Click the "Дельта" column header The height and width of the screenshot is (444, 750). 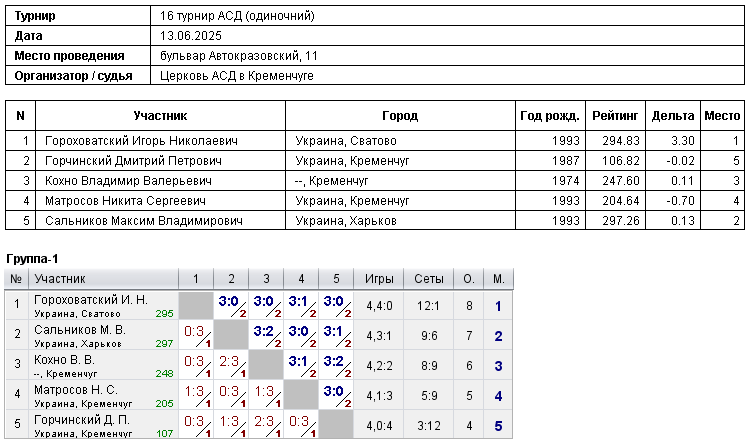(673, 116)
